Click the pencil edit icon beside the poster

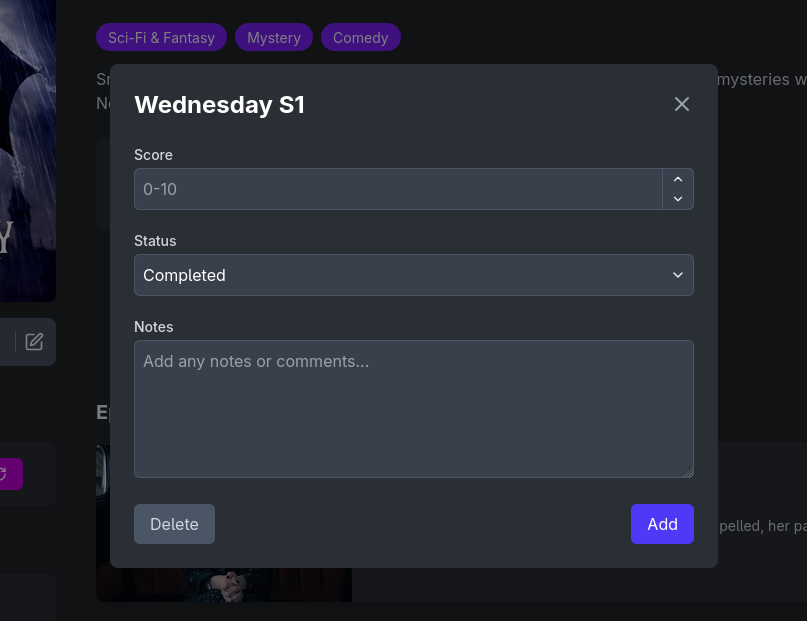click(x=34, y=342)
